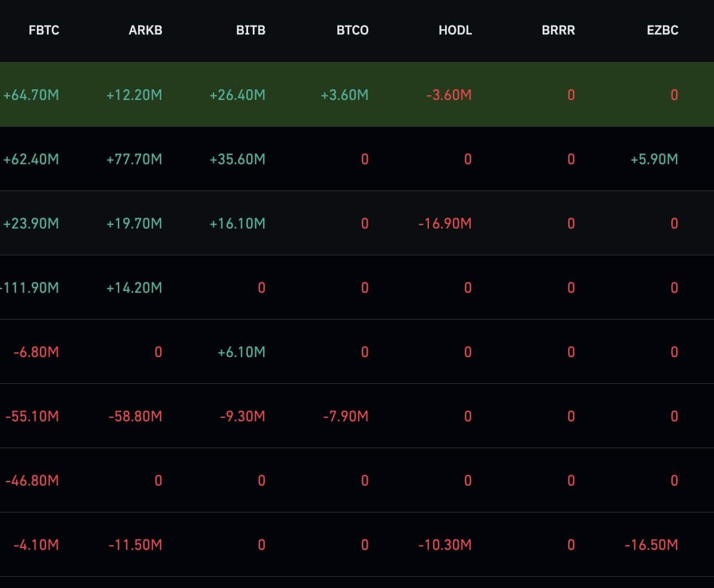Select the -7.90M BTCO cell
The height and width of the screenshot is (588, 714).
pos(346,416)
